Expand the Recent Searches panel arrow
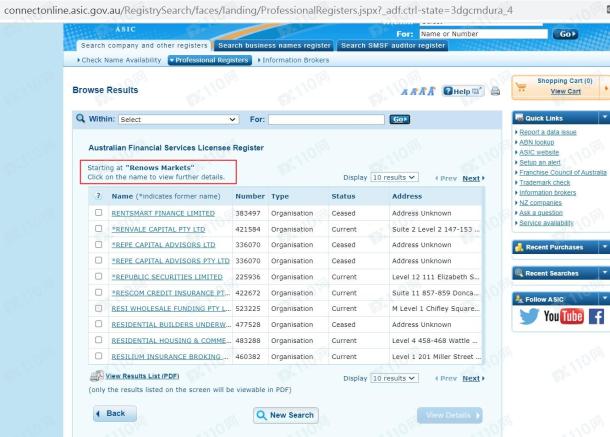The image size is (610, 437). [605, 273]
